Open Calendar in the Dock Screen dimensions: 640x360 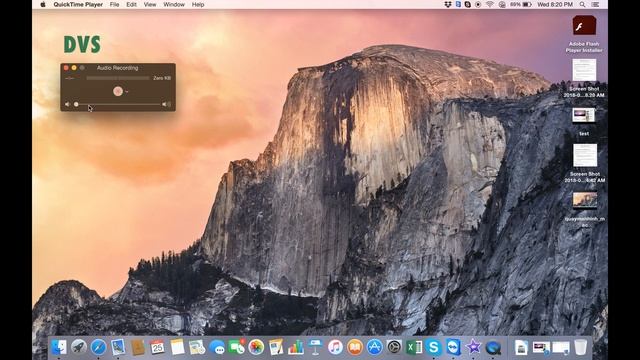click(x=158, y=347)
